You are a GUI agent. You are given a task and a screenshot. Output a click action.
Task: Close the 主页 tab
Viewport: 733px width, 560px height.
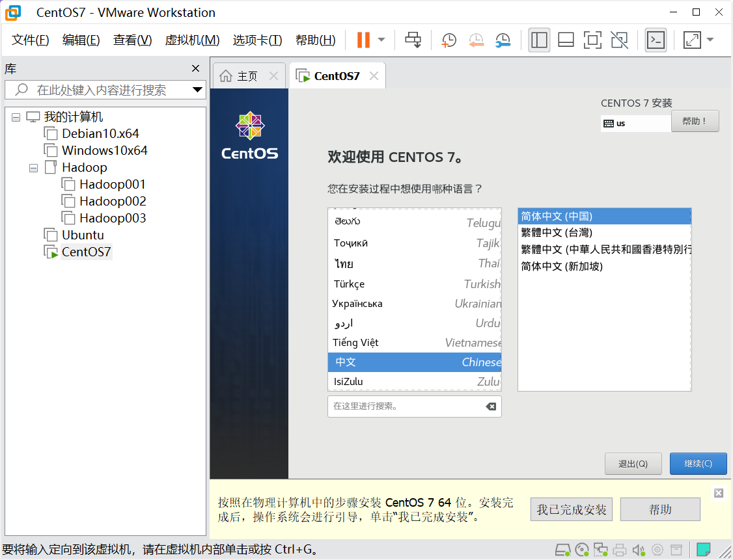[x=274, y=75]
